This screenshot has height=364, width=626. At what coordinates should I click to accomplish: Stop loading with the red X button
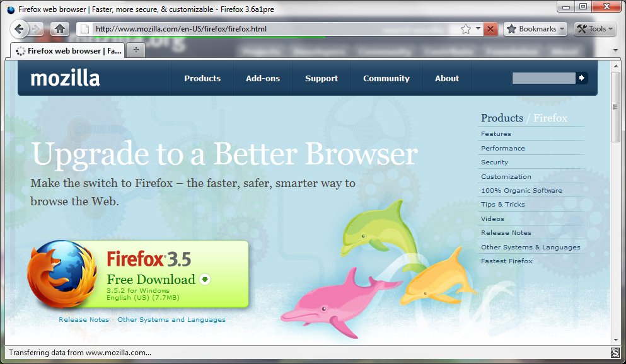[490, 29]
